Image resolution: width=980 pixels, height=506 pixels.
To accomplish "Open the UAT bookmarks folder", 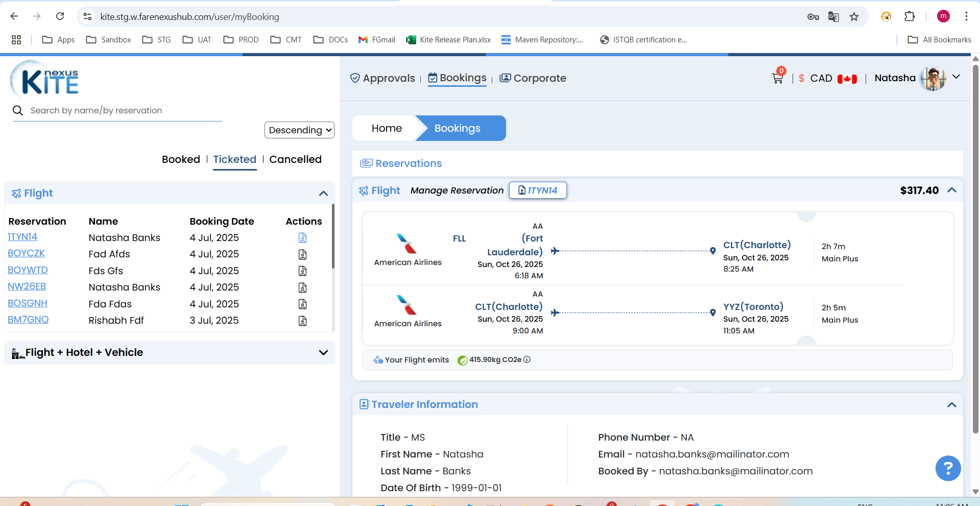I will coord(197,40).
